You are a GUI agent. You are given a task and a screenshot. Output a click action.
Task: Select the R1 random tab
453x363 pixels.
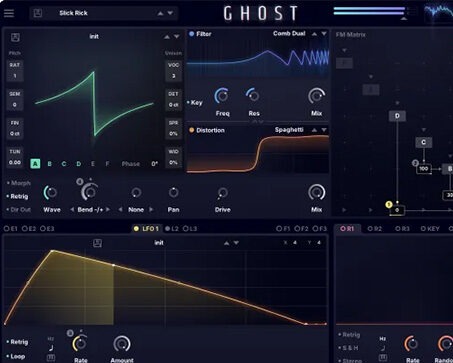[x=347, y=229]
